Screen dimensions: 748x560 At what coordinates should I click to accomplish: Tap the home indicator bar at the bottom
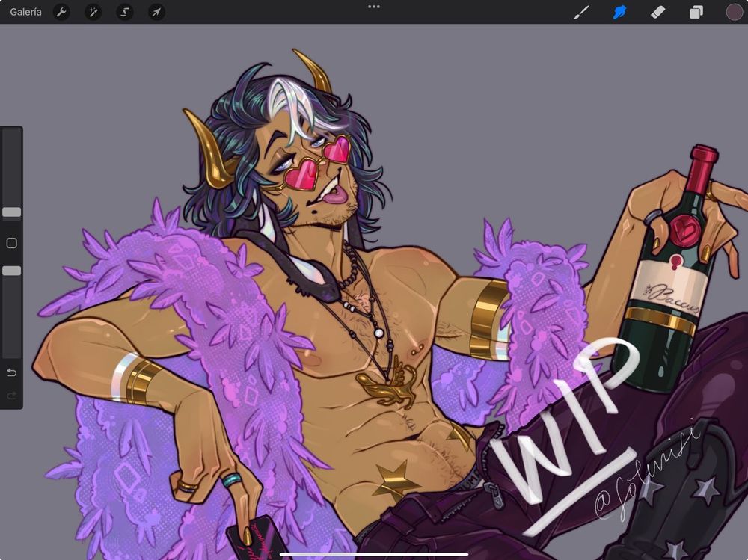(373, 554)
